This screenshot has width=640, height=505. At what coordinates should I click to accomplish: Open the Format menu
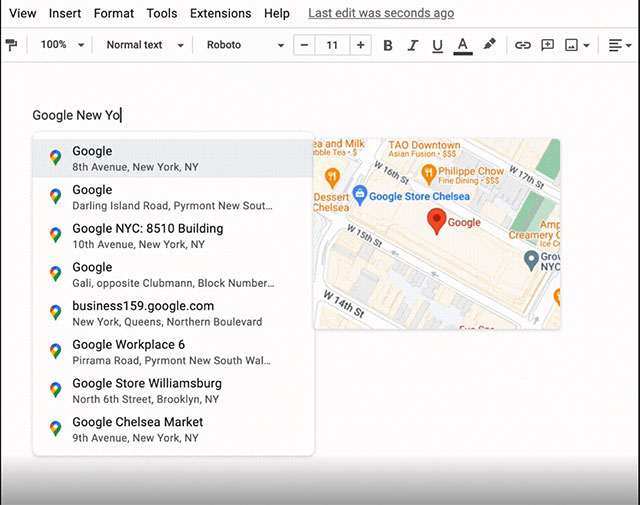(x=113, y=13)
